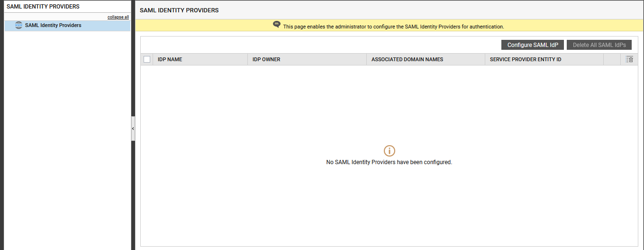Click the empty area below sidebar tree

tap(66, 142)
